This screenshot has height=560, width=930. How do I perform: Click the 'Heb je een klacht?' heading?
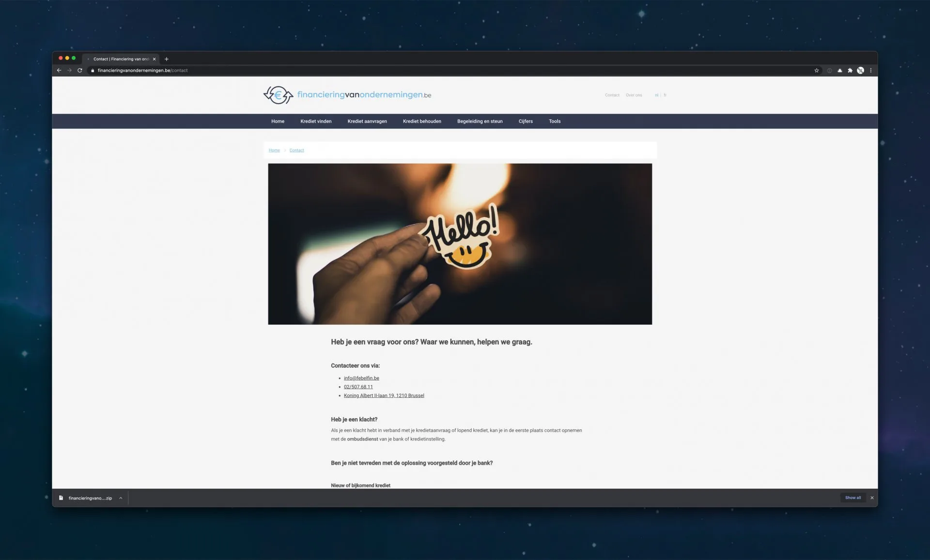(x=354, y=420)
